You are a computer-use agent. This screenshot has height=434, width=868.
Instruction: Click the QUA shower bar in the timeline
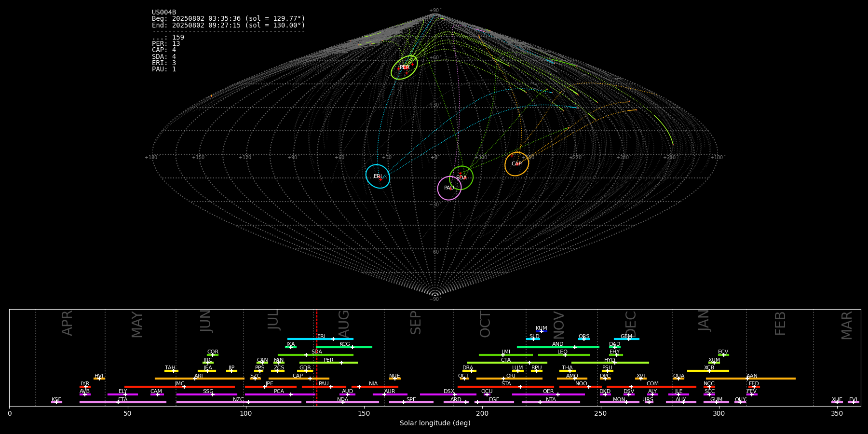678,379
